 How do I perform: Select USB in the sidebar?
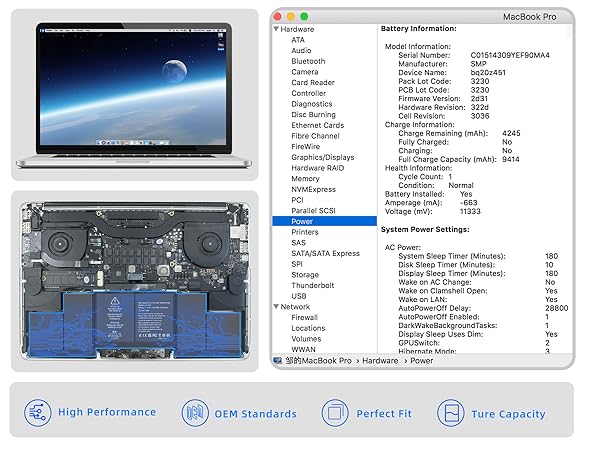[299, 296]
